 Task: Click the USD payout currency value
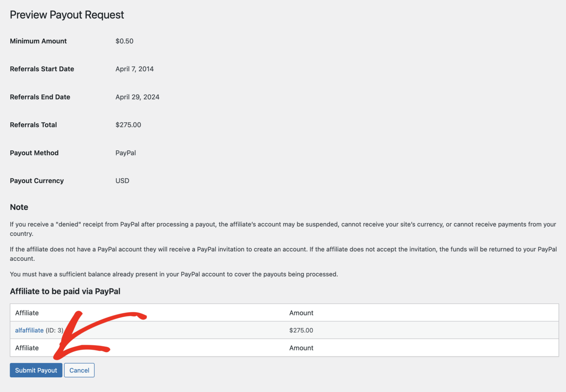coord(122,181)
